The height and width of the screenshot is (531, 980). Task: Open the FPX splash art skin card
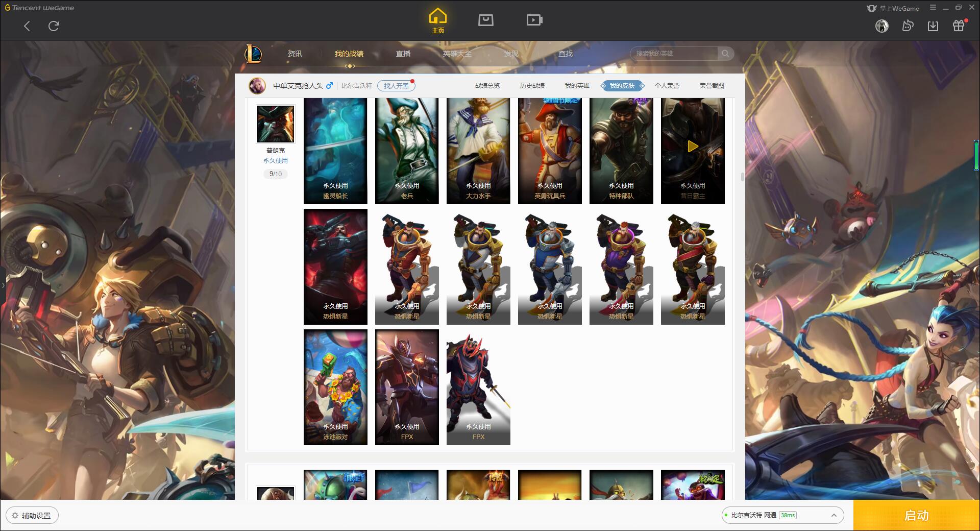click(407, 387)
